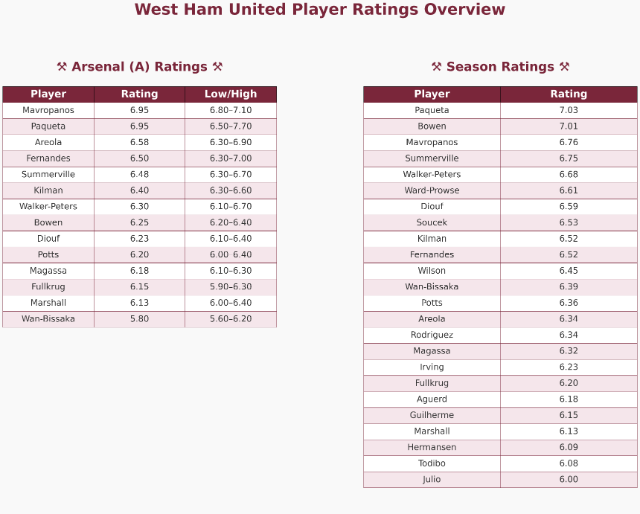Click the Arsenal (A) Ratings heading text
The height and width of the screenshot is (514, 640).
pos(139,67)
